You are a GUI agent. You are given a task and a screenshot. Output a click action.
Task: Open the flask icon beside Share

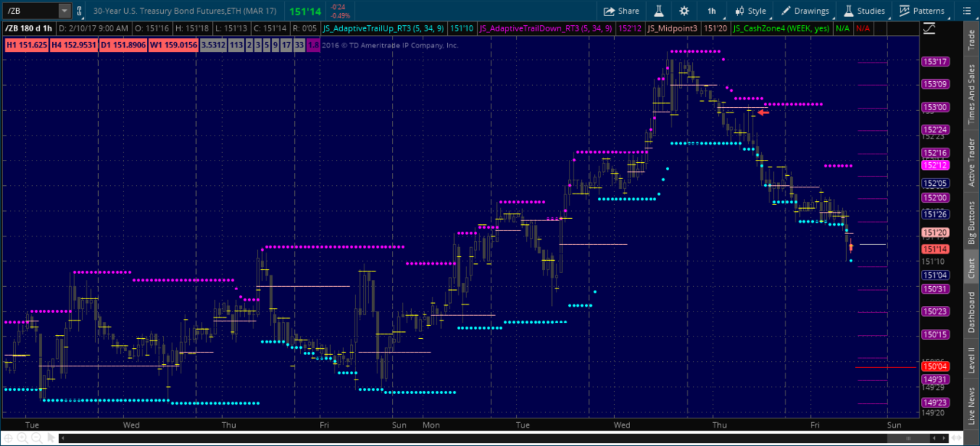pos(658,11)
